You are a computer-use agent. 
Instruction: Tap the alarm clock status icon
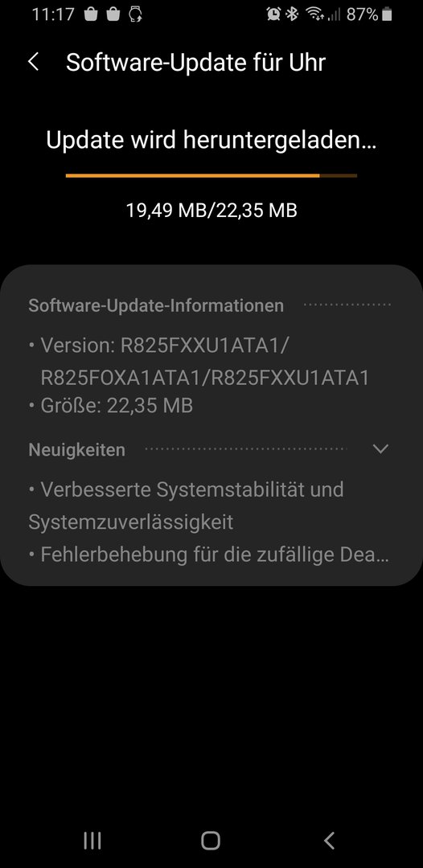pos(273,14)
